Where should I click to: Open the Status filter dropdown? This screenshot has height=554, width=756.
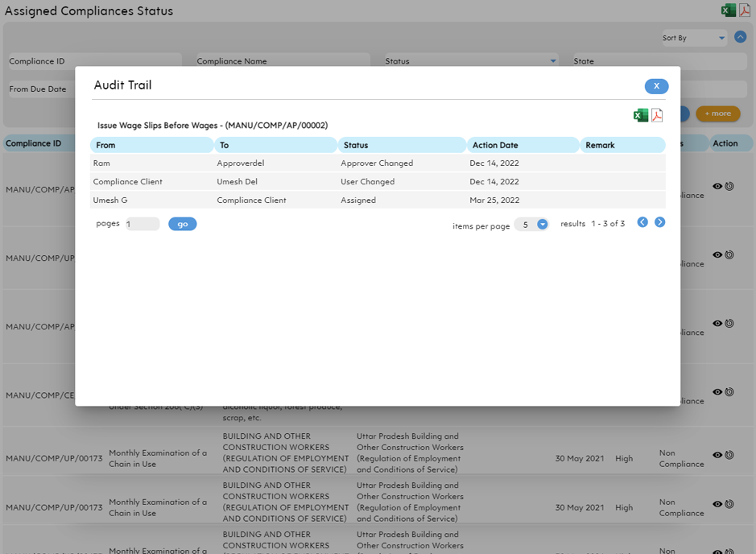(471, 60)
